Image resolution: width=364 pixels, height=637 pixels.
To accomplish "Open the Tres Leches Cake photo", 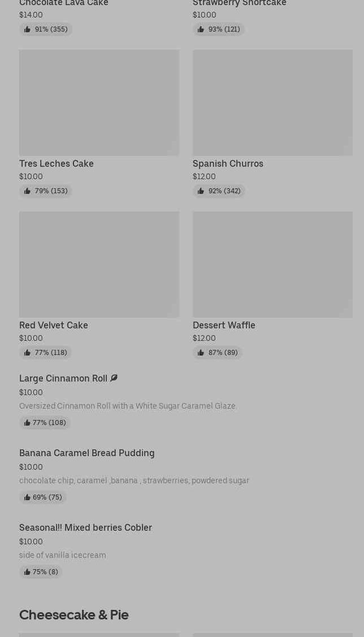I will tap(99, 102).
